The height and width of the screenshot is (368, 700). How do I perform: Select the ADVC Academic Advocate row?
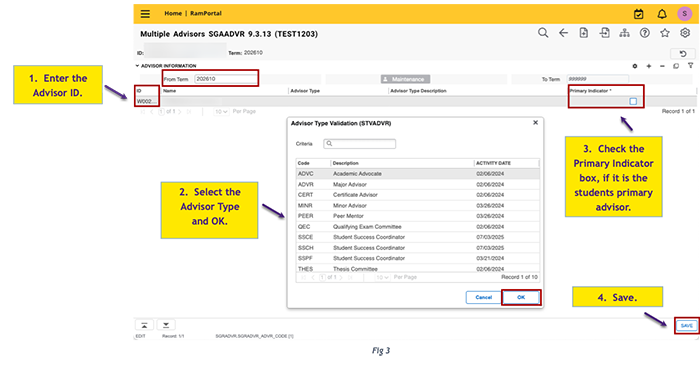[x=417, y=174]
